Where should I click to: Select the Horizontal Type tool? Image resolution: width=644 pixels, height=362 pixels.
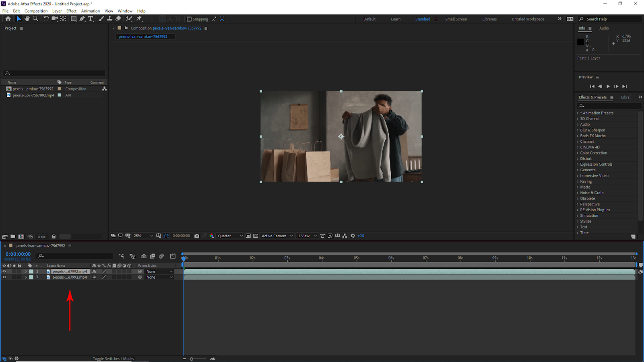click(91, 19)
